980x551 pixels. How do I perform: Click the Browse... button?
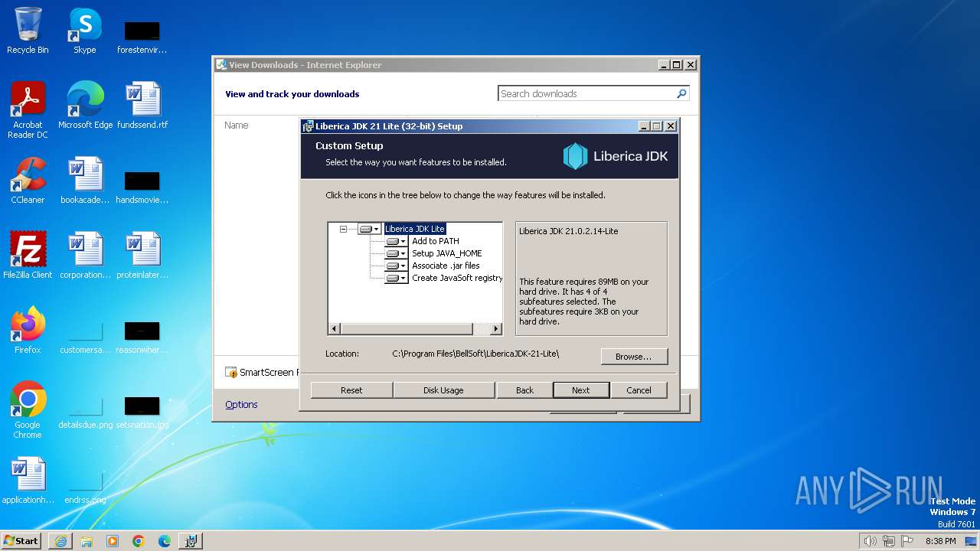634,357
